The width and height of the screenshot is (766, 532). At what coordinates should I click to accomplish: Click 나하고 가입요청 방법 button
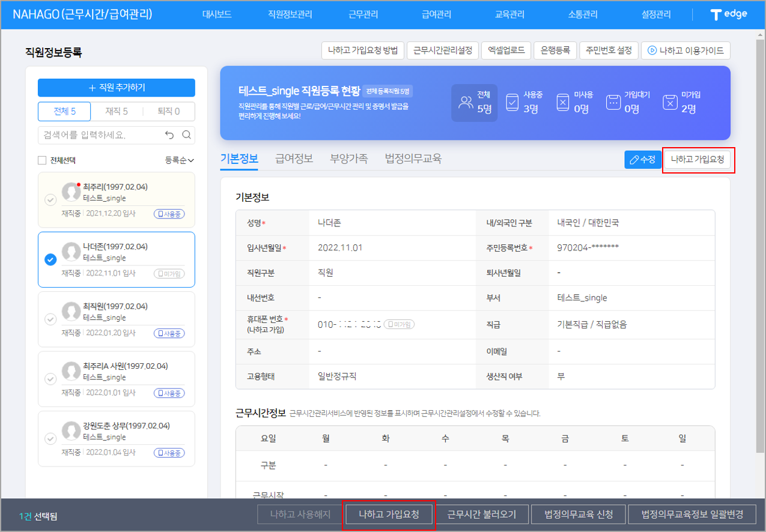[x=363, y=50]
